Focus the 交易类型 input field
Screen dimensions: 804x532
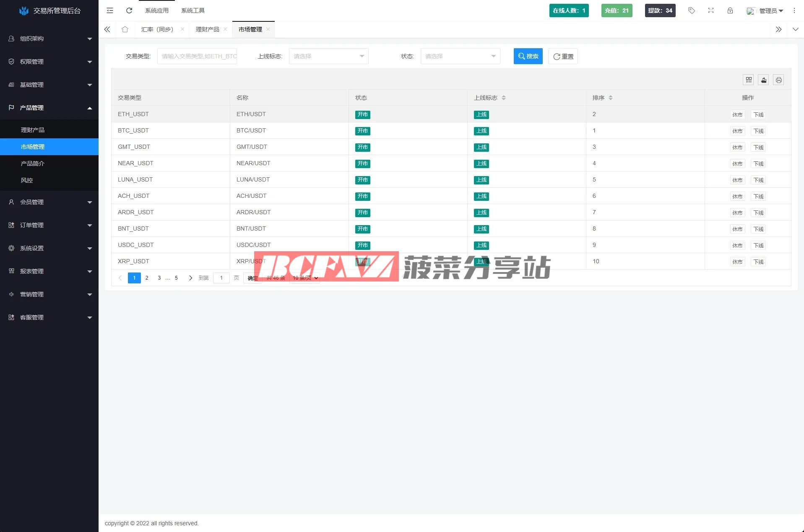coord(197,56)
